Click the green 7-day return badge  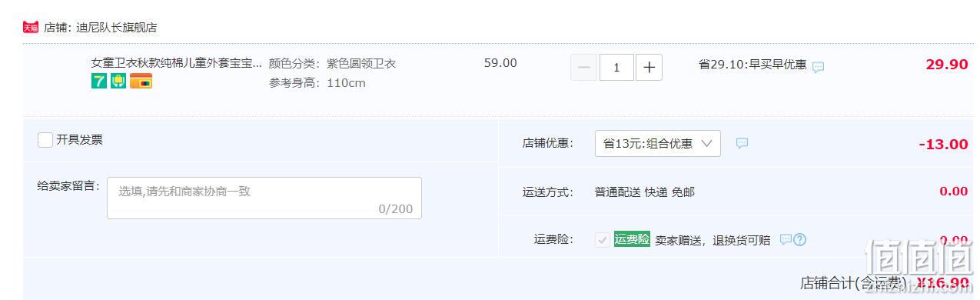98,82
